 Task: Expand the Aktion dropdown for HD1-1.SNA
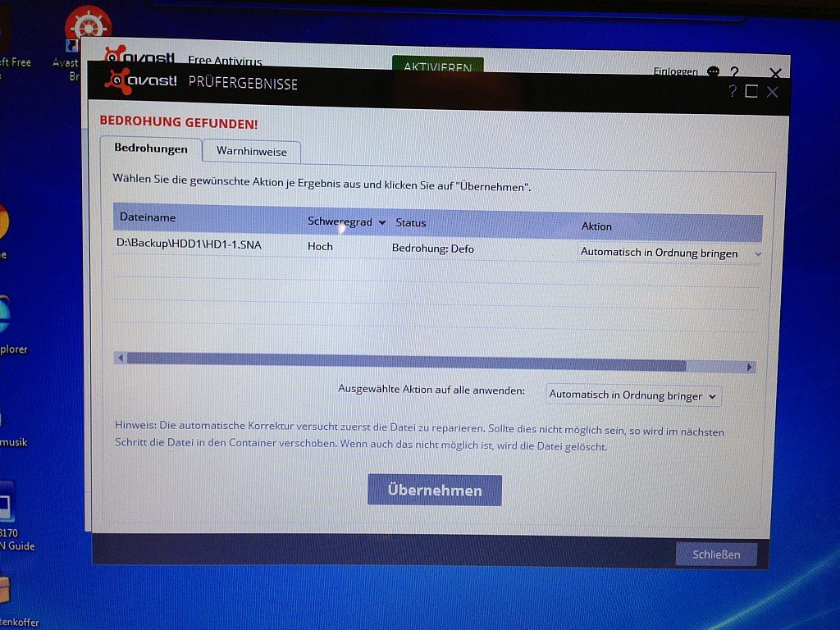point(757,253)
